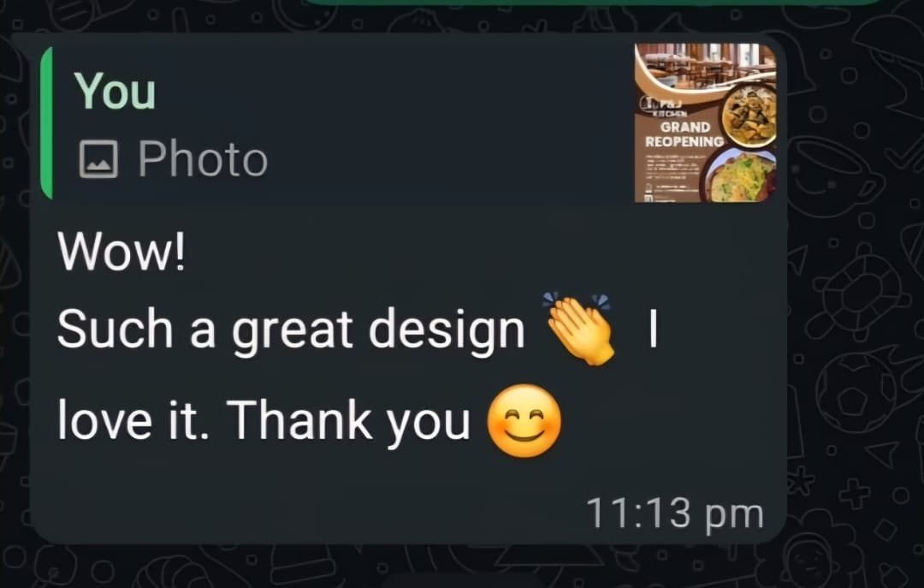Click the "Photo" label in quoted reply
This screenshot has height=588, width=924.
[203, 159]
